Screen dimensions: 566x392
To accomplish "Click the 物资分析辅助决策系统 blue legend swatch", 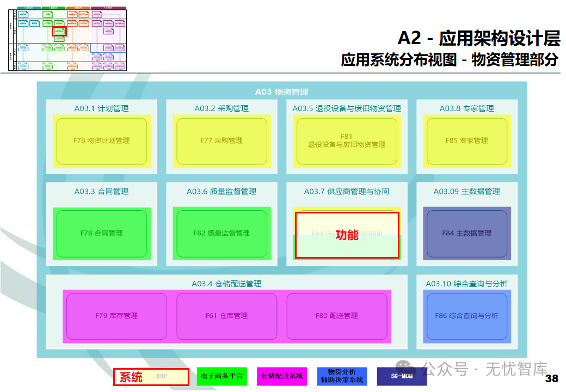I will [x=342, y=376].
